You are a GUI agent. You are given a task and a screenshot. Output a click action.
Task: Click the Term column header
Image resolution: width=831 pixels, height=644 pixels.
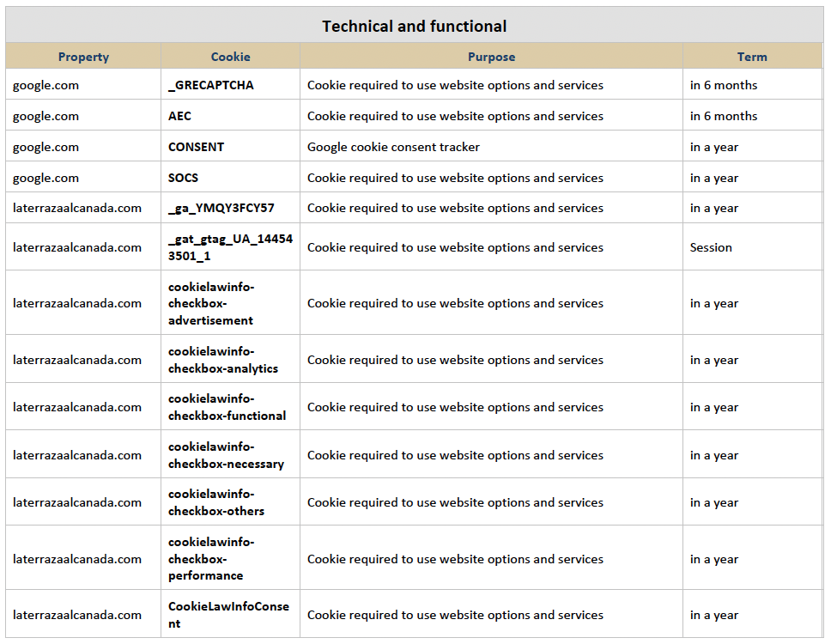pyautogui.click(x=752, y=57)
